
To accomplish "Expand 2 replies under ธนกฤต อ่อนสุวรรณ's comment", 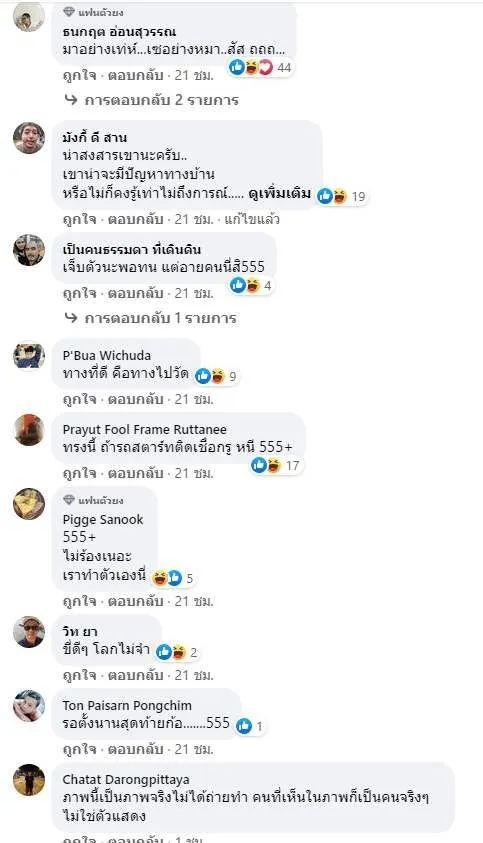I will (x=152, y=100).
